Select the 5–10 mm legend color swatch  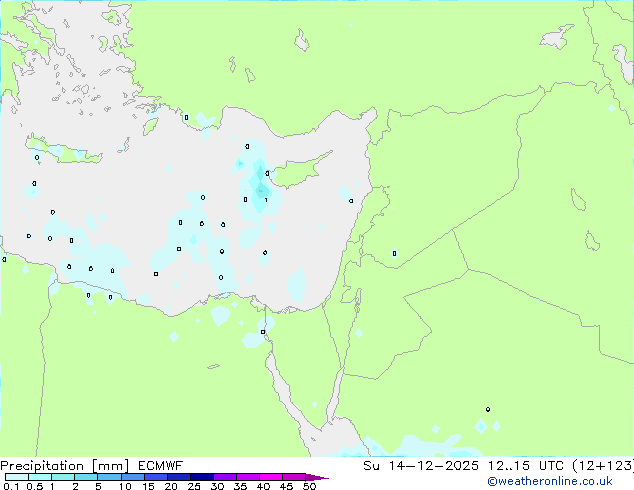(x=109, y=477)
